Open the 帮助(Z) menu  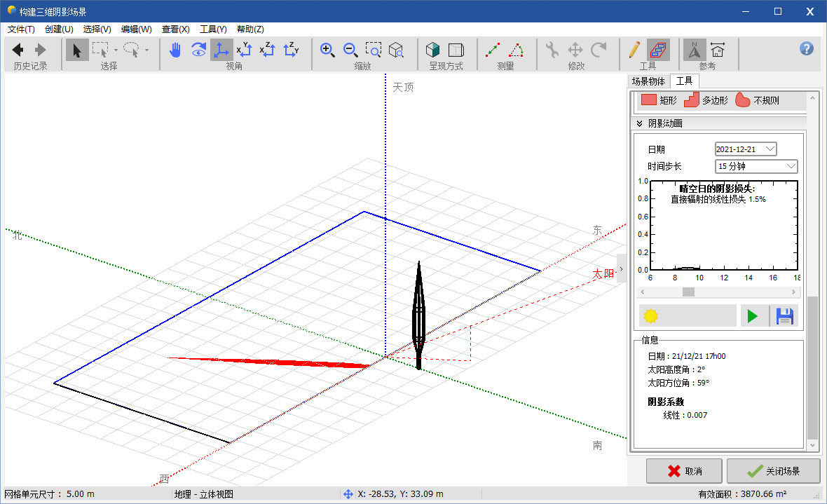tap(250, 29)
